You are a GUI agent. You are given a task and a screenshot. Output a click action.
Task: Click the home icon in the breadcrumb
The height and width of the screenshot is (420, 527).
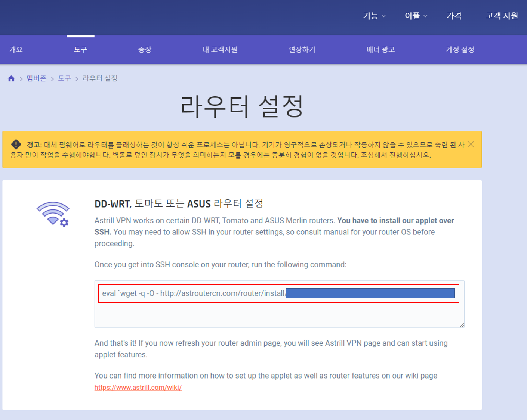(11, 78)
